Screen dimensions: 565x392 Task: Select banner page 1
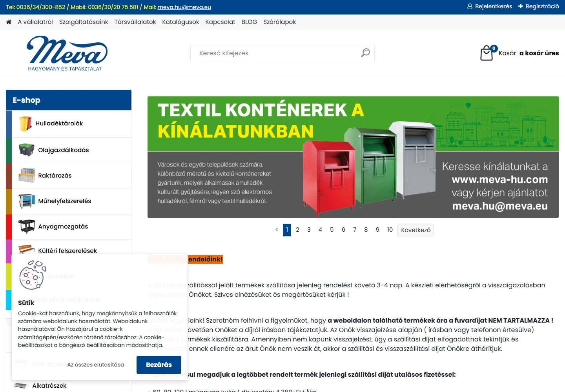(287, 230)
